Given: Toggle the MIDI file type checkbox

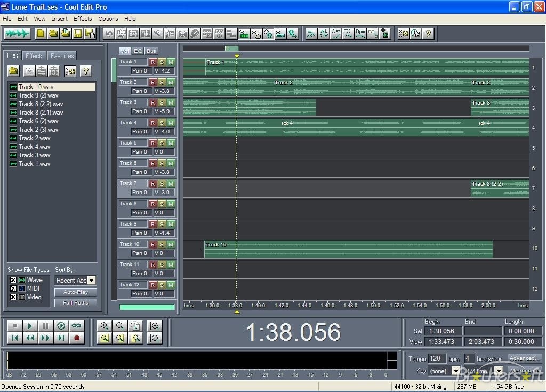Looking at the screenshot, I should click(x=13, y=289).
